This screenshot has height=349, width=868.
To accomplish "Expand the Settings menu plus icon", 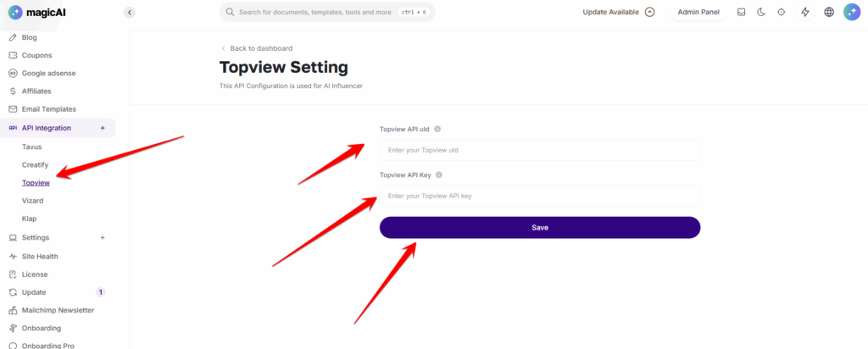I will (x=102, y=237).
